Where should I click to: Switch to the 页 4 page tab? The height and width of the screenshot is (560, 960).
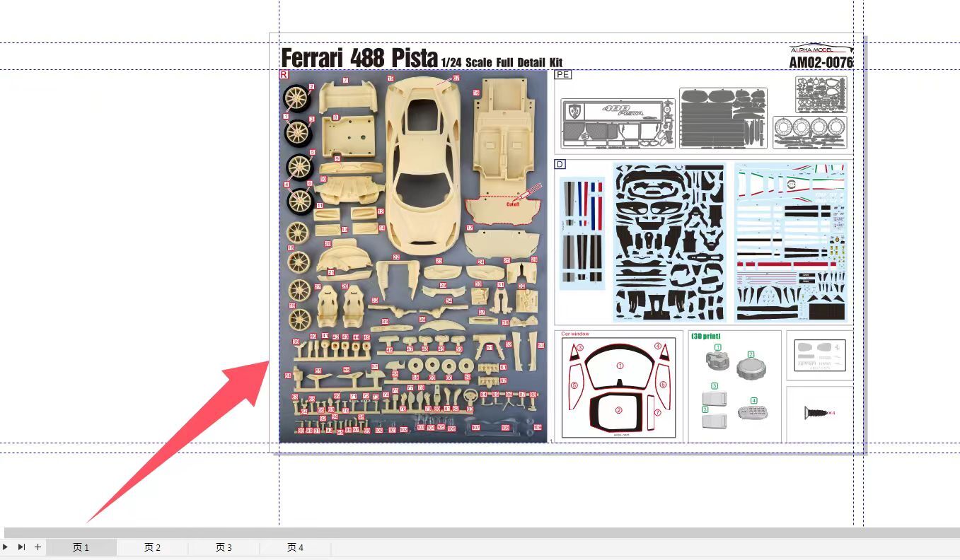(x=296, y=547)
